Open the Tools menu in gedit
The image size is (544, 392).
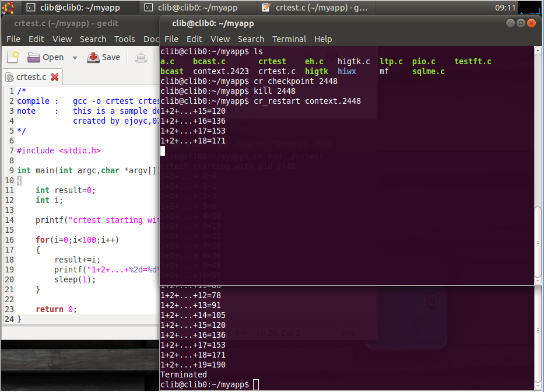pyautogui.click(x=124, y=39)
